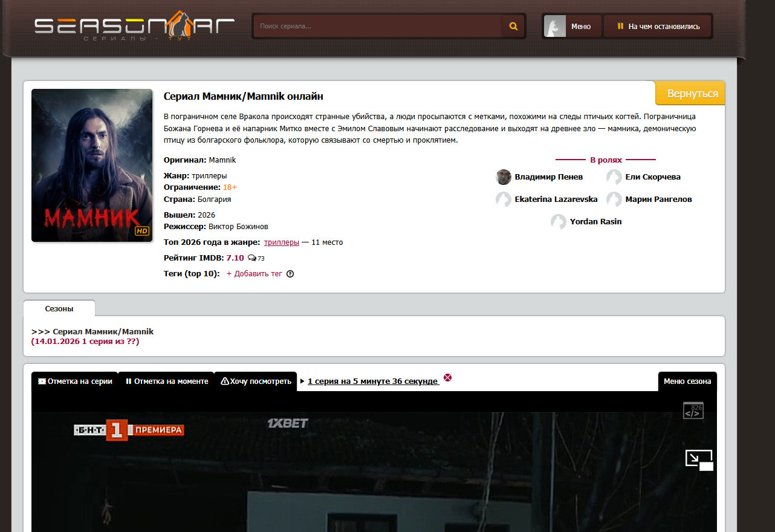Open the триллеры genre top link
This screenshot has width=775, height=532.
pos(282,242)
